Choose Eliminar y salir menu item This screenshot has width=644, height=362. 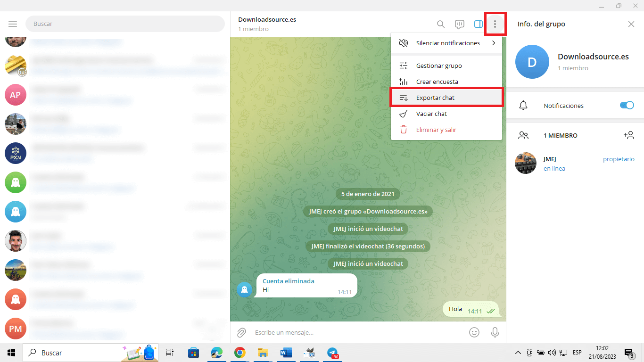446,130
